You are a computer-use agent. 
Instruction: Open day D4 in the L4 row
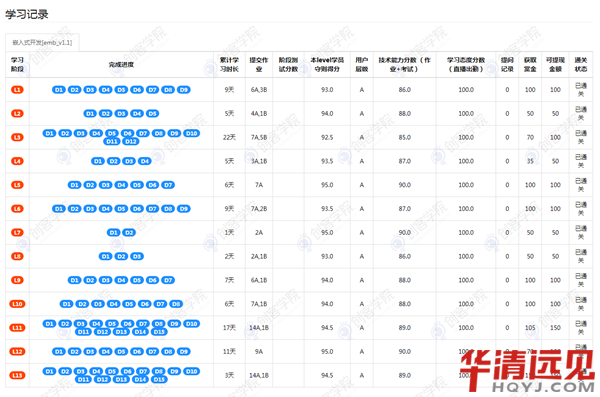click(x=145, y=161)
